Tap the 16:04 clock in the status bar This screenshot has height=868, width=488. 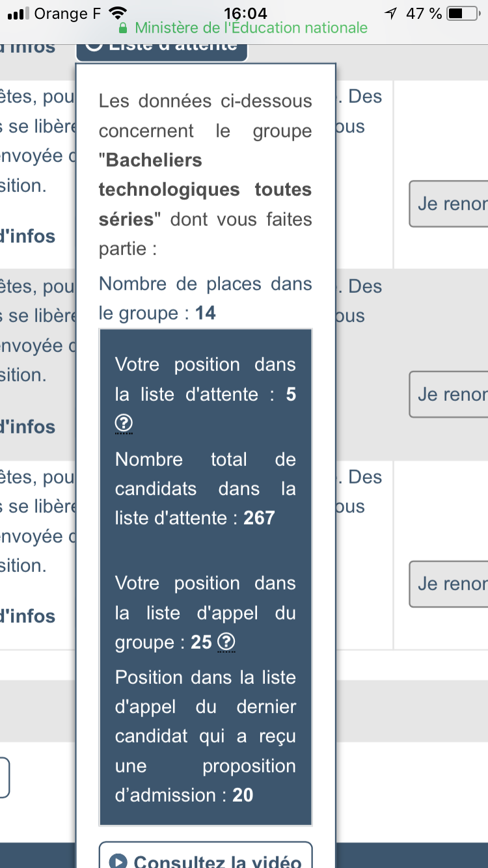pyautogui.click(x=245, y=13)
